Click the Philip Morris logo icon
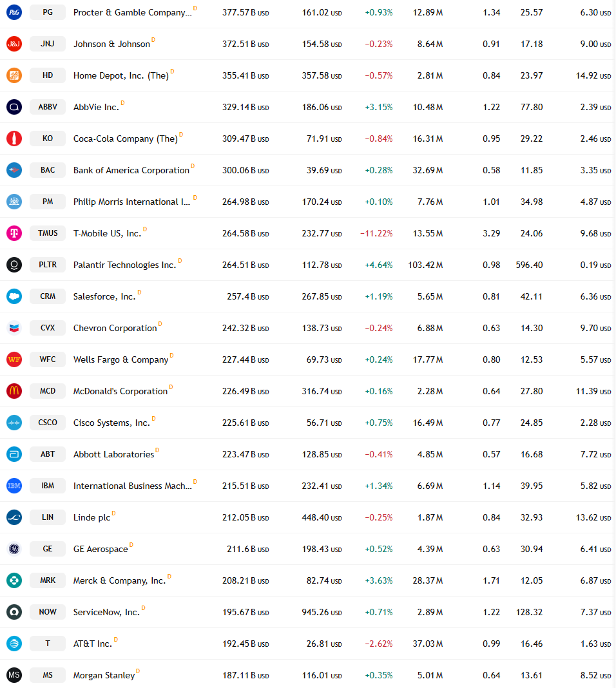Screen dimensions: 616x688 point(14,202)
